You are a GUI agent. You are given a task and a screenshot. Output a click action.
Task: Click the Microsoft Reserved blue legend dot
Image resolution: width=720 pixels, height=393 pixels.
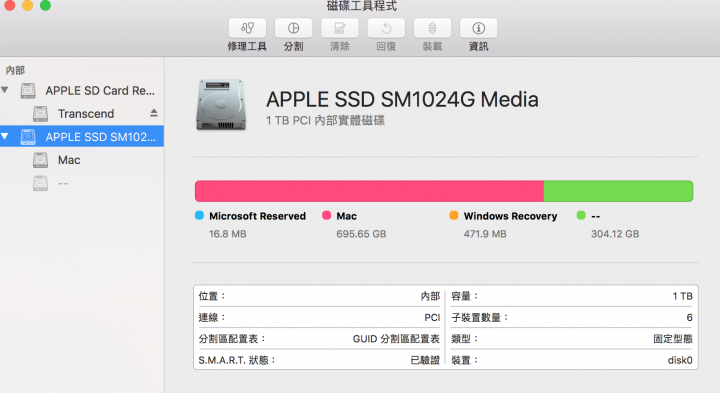point(199,215)
